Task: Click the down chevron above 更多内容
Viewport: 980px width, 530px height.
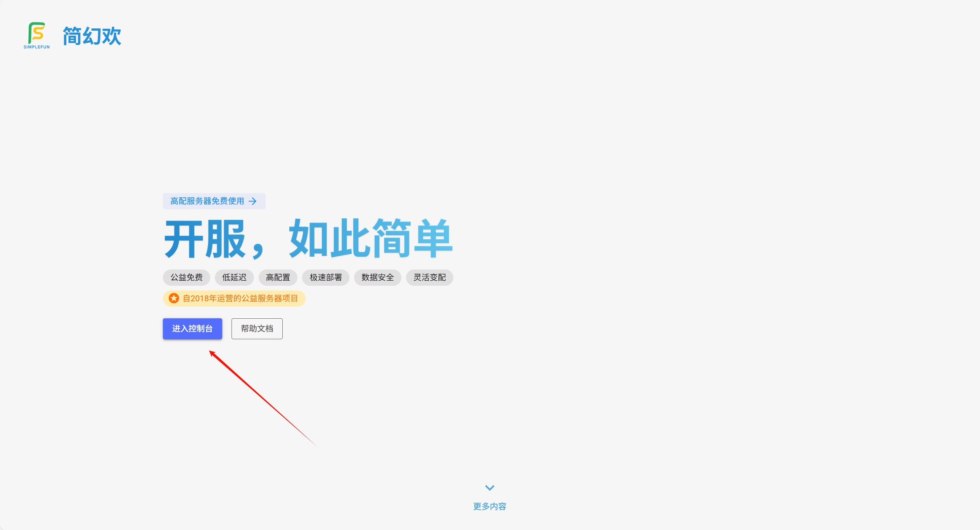Action: [x=490, y=488]
